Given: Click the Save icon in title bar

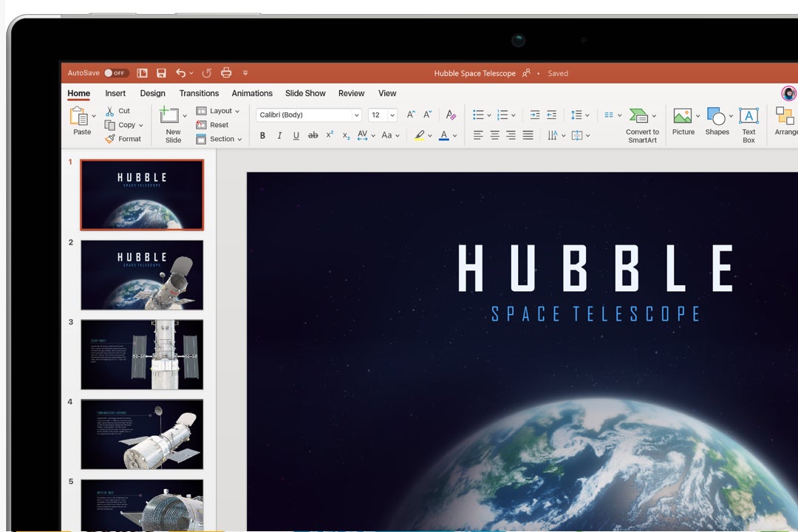Looking at the screenshot, I should click(161, 73).
